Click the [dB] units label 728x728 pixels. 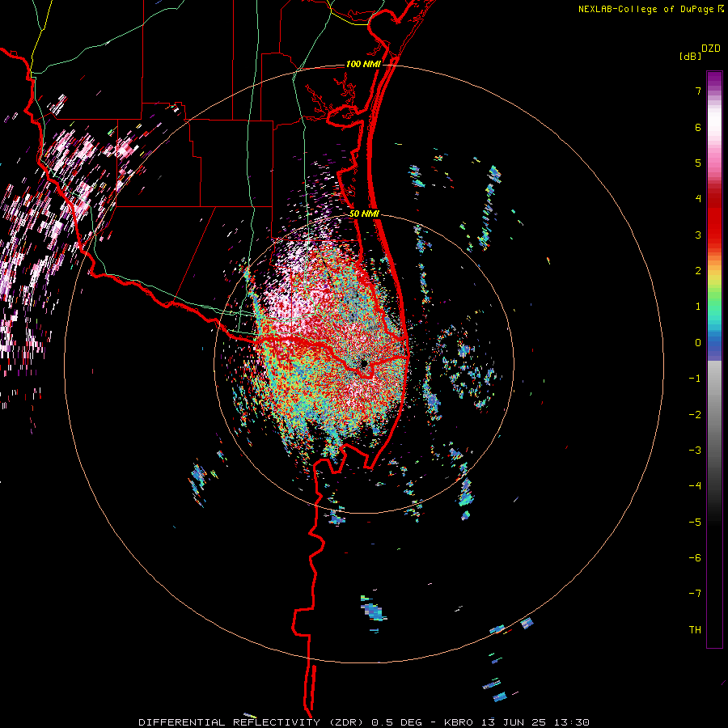pos(690,56)
